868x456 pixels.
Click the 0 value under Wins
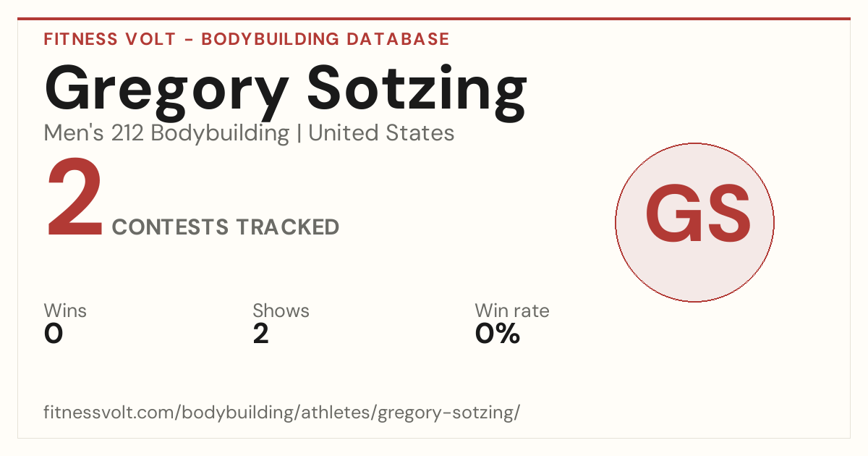click(x=54, y=334)
